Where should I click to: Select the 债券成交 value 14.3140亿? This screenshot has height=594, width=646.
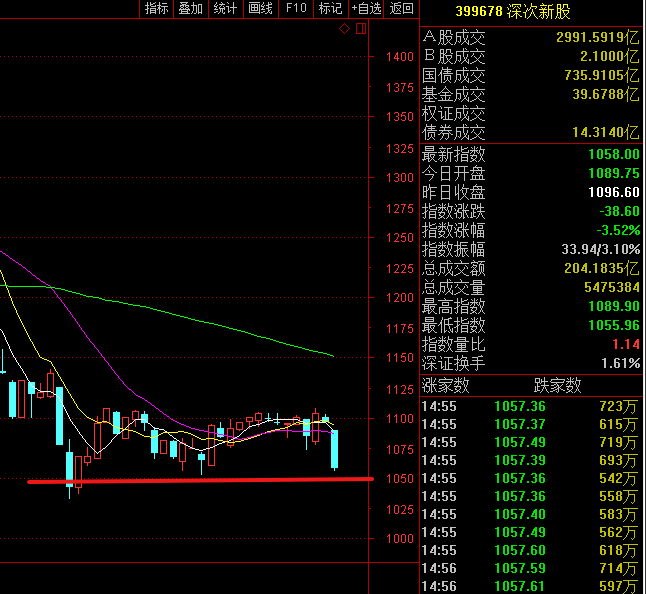click(606, 132)
